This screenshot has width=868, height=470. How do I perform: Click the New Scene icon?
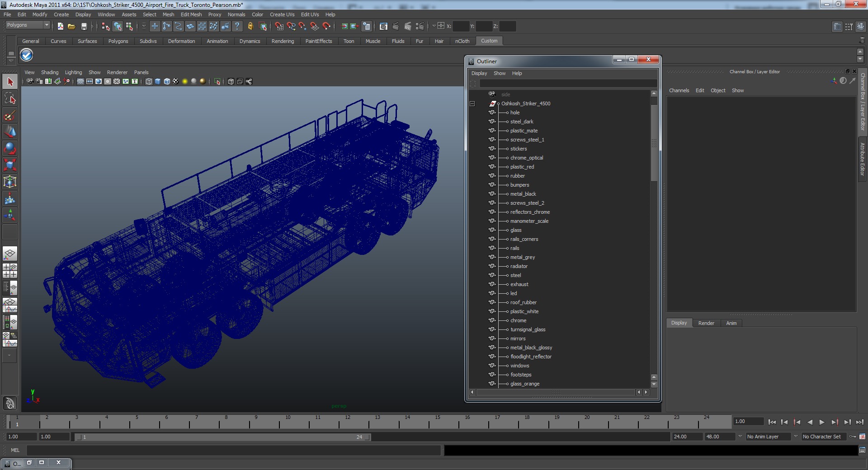61,26
